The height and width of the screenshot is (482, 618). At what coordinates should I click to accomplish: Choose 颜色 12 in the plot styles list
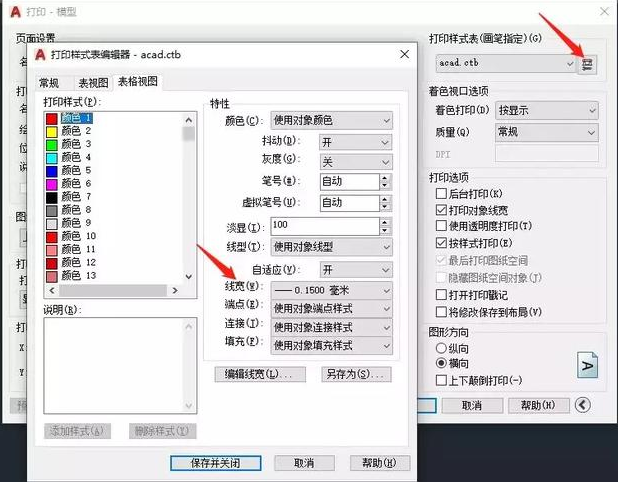(78, 262)
